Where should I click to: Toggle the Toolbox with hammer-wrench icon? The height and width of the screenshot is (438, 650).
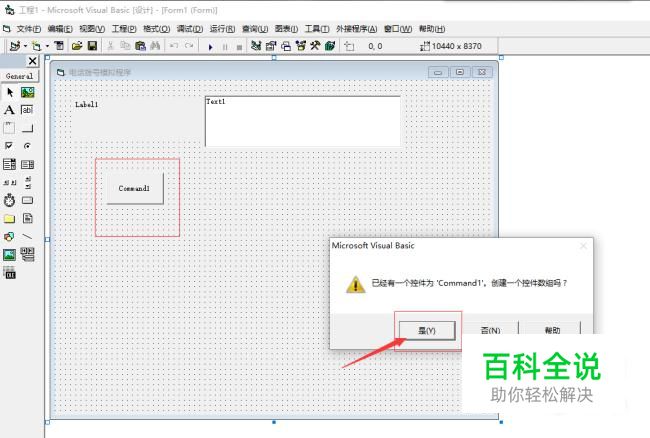(x=315, y=46)
